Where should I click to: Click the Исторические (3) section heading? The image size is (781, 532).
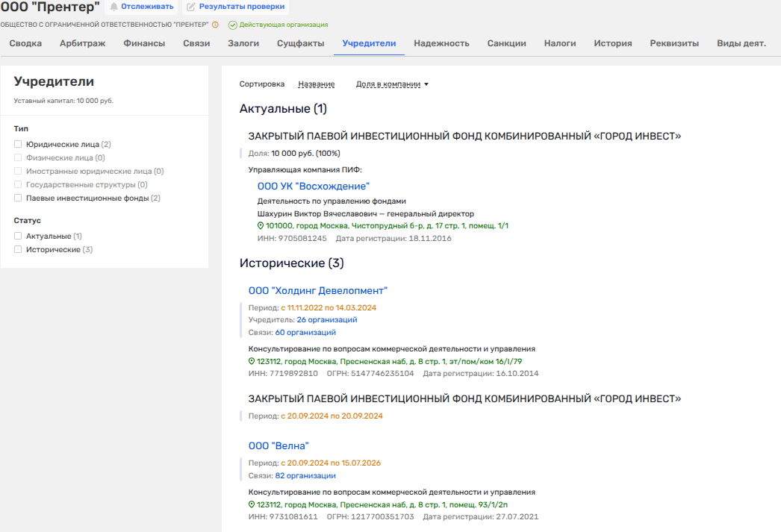[x=291, y=263]
